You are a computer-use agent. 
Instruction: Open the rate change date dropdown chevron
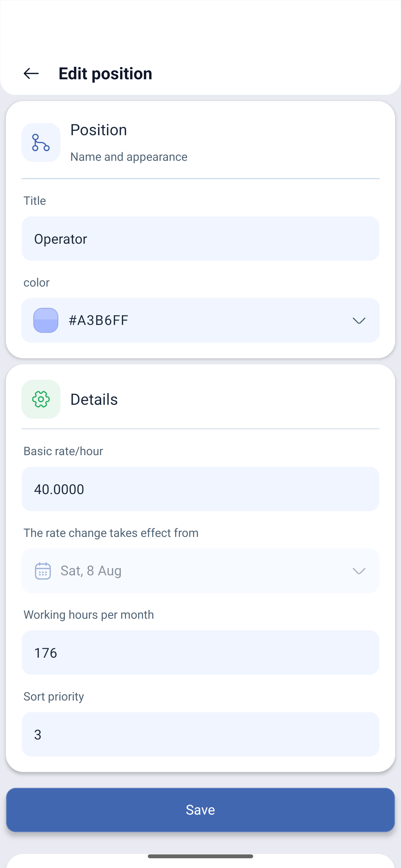coord(359,571)
